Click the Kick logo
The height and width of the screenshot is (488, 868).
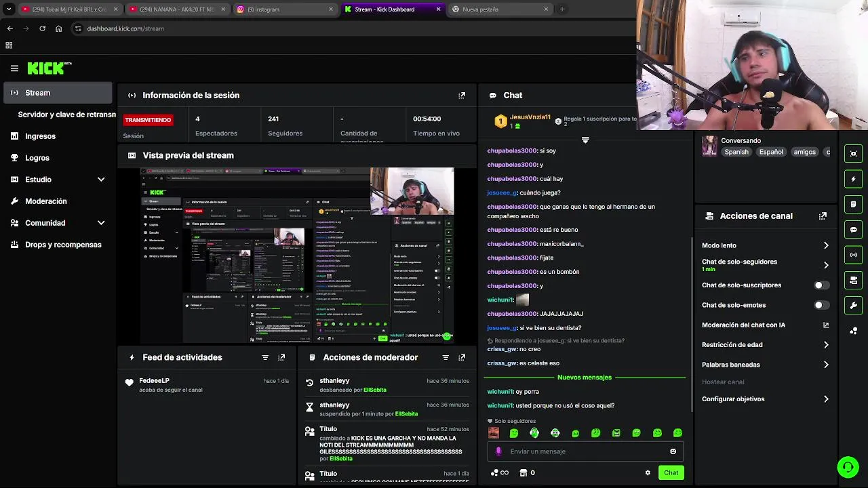tap(49, 68)
